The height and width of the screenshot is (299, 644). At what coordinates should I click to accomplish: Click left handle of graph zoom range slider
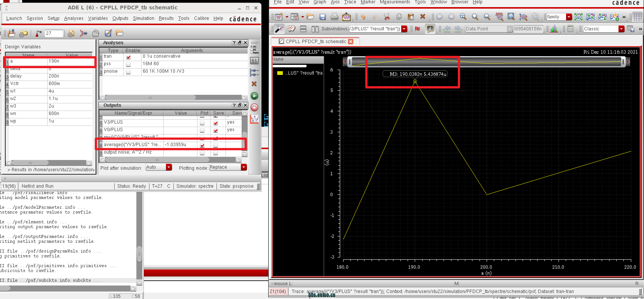point(350,62)
